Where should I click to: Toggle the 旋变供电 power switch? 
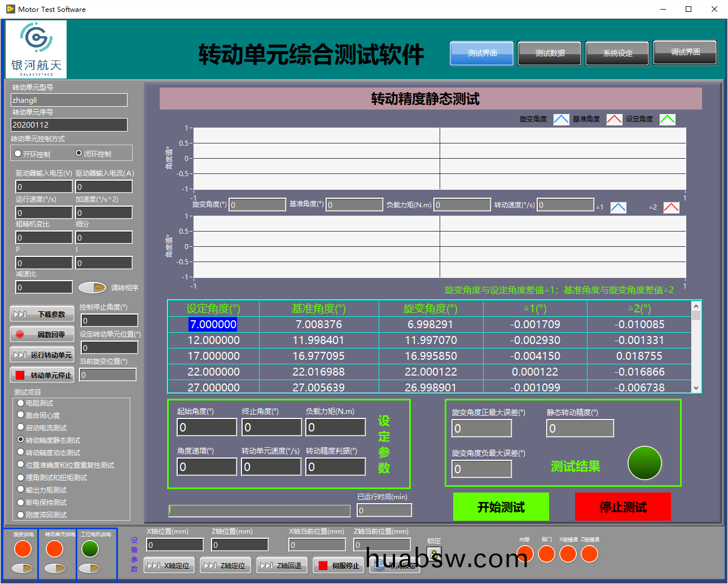[23, 568]
